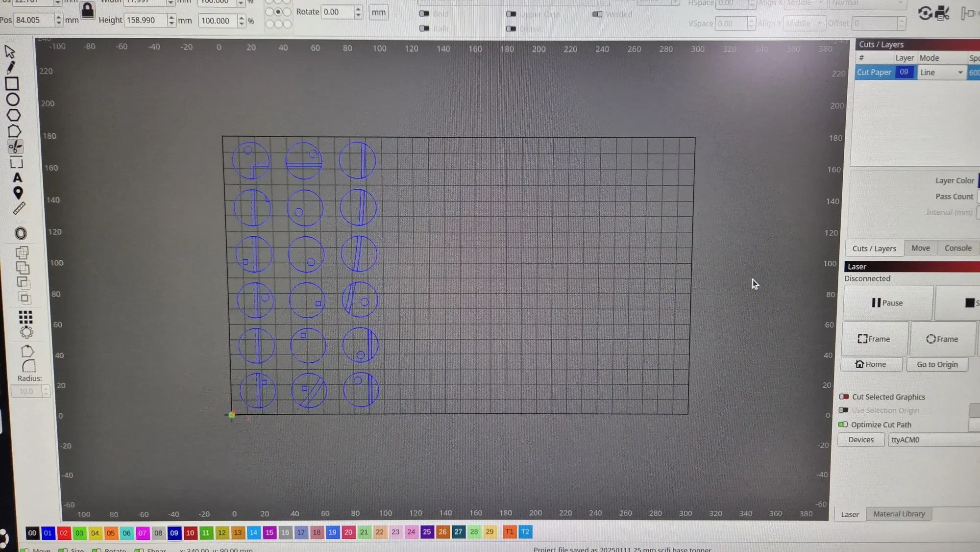Open the Mode dropdown showing Line
Screen dimensions: 980x552
click(x=941, y=73)
